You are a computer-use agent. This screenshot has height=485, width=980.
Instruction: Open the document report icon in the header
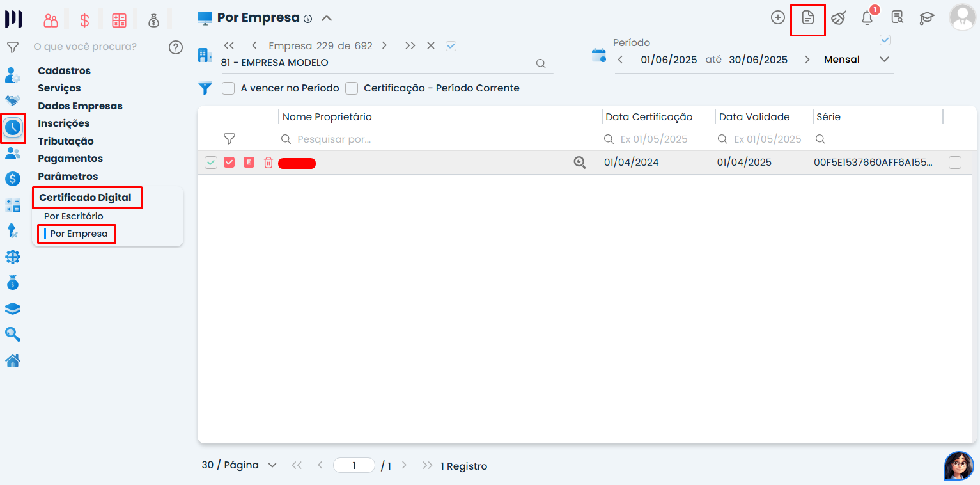[808, 18]
